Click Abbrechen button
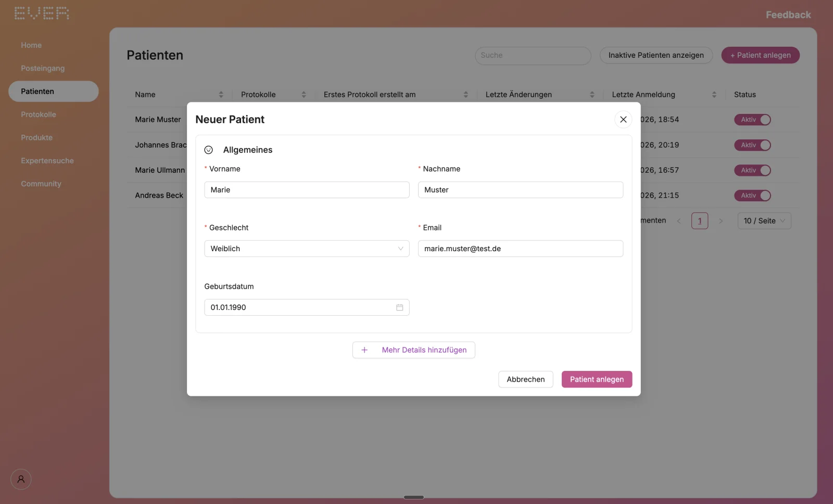The width and height of the screenshot is (833, 504). click(x=526, y=379)
